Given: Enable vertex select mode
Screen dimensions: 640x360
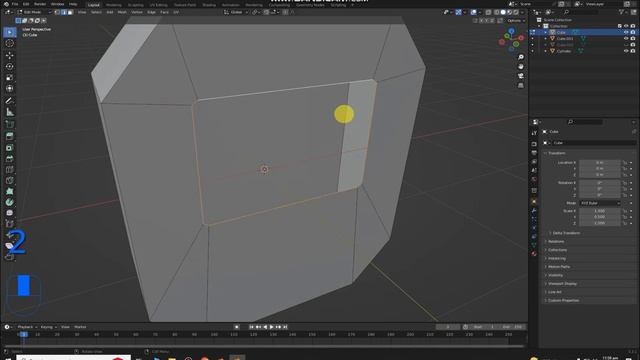Looking at the screenshot, I should (58, 12).
